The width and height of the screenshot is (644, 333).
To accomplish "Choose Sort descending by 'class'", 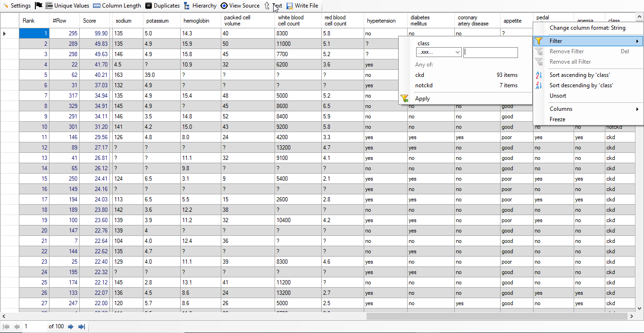I will coord(581,85).
